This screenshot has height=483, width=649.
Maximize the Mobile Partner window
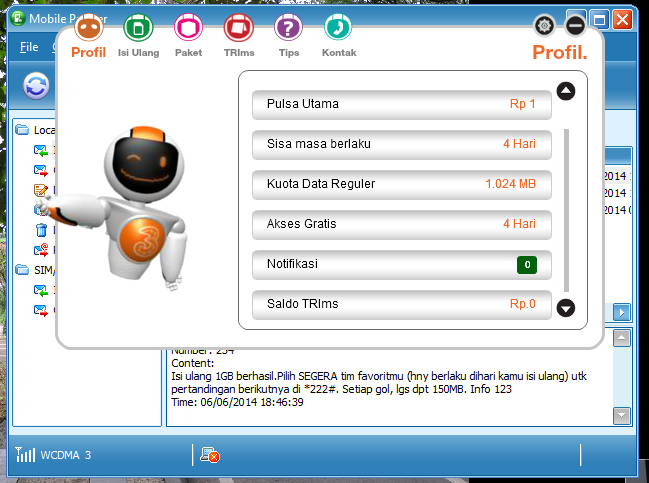(x=599, y=19)
